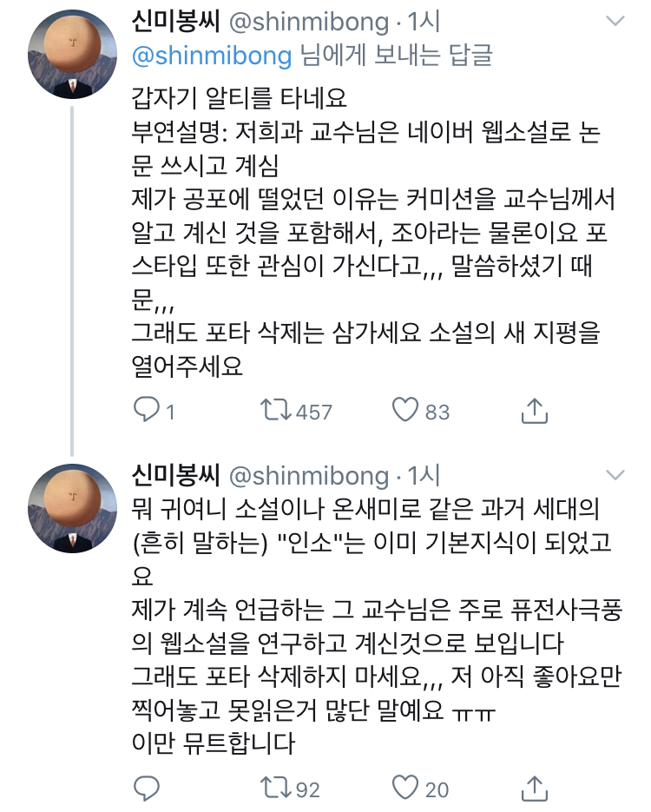Expand the second tweet's options chevron
Image resolution: width=651 pixels, height=812 pixels.
click(x=615, y=475)
